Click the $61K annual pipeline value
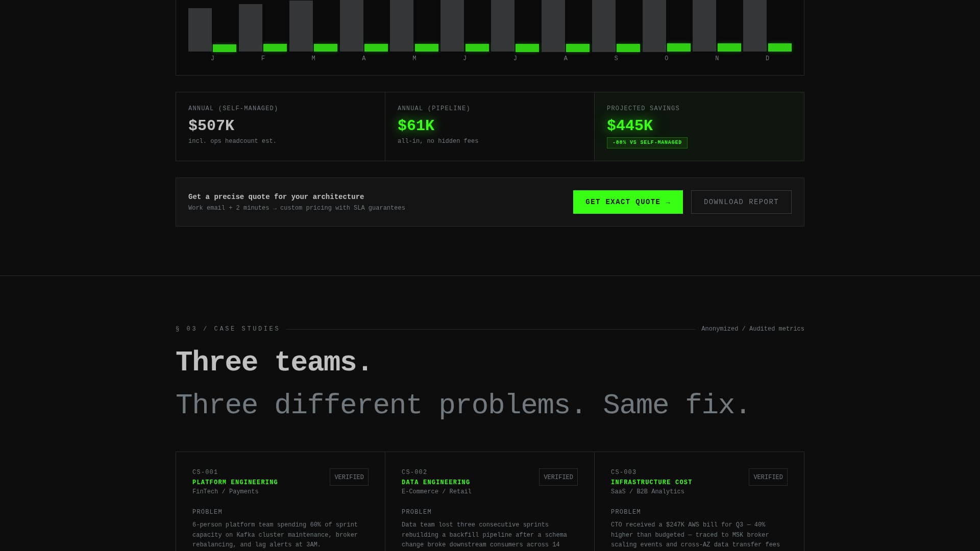The image size is (980, 551). [x=416, y=126]
